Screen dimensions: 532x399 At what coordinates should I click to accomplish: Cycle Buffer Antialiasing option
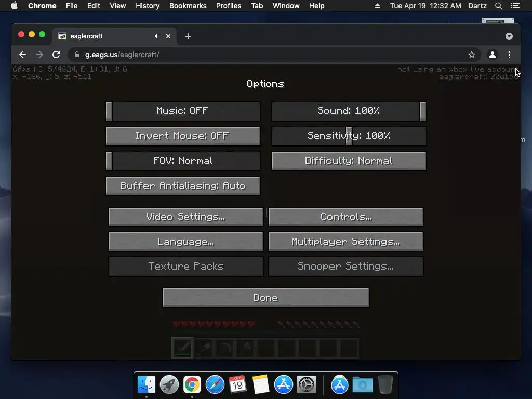pos(183,186)
